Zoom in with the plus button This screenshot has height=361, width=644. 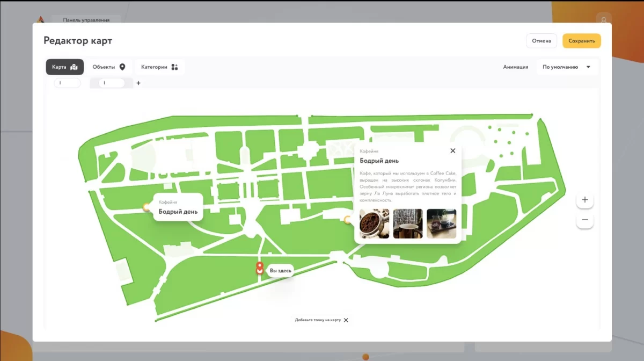(585, 200)
